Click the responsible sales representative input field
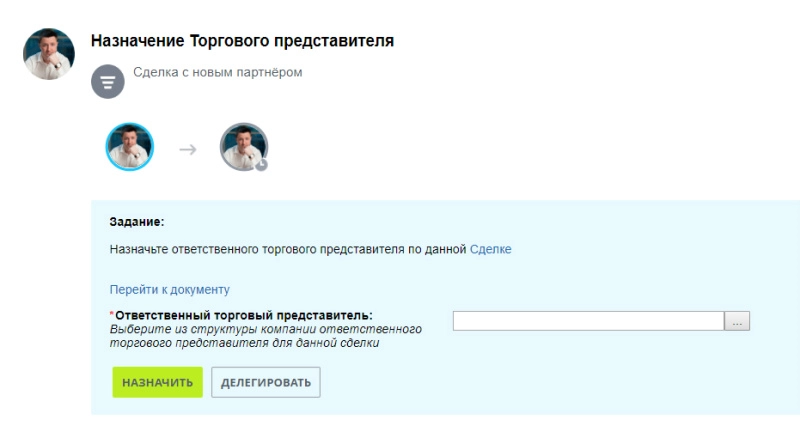This screenshot has height=426, width=800. coord(588,322)
